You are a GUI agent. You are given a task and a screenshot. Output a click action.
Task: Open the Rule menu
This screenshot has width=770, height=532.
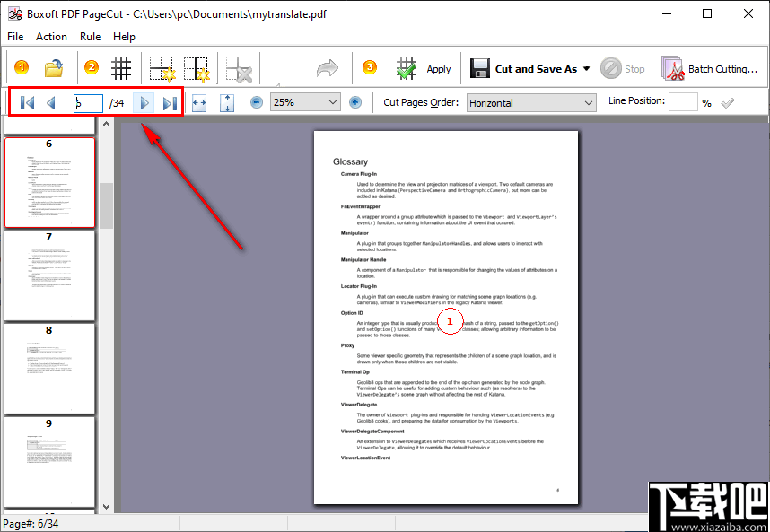90,37
